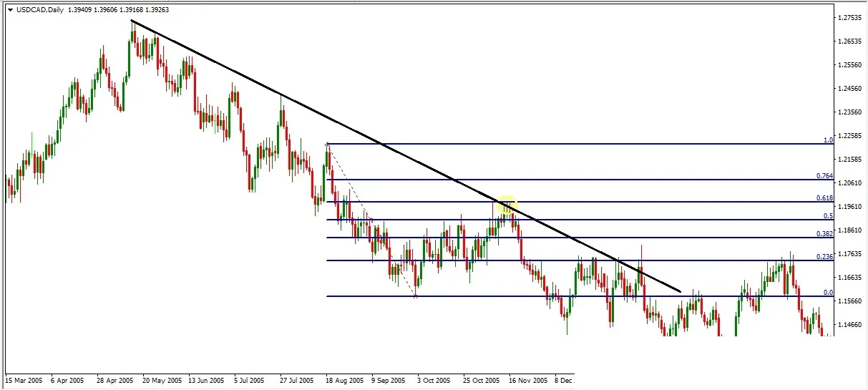Click price 1.22585 on the price scale

click(852, 135)
